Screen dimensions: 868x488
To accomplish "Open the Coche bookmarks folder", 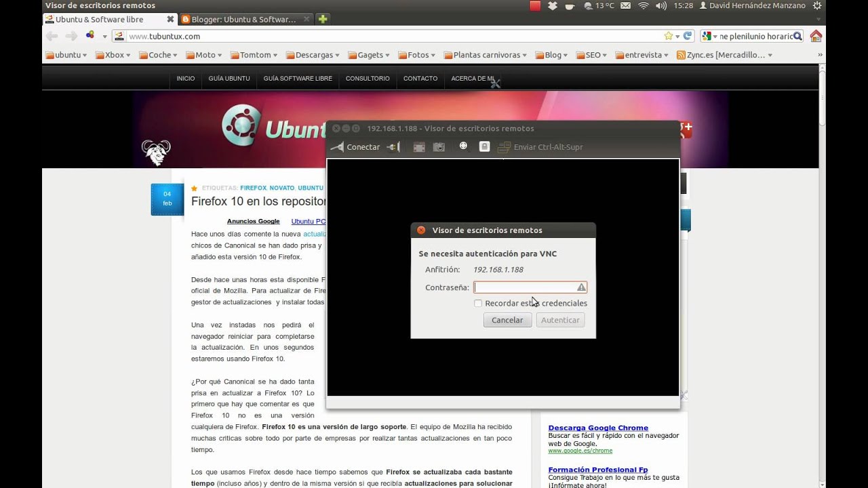I will point(159,55).
